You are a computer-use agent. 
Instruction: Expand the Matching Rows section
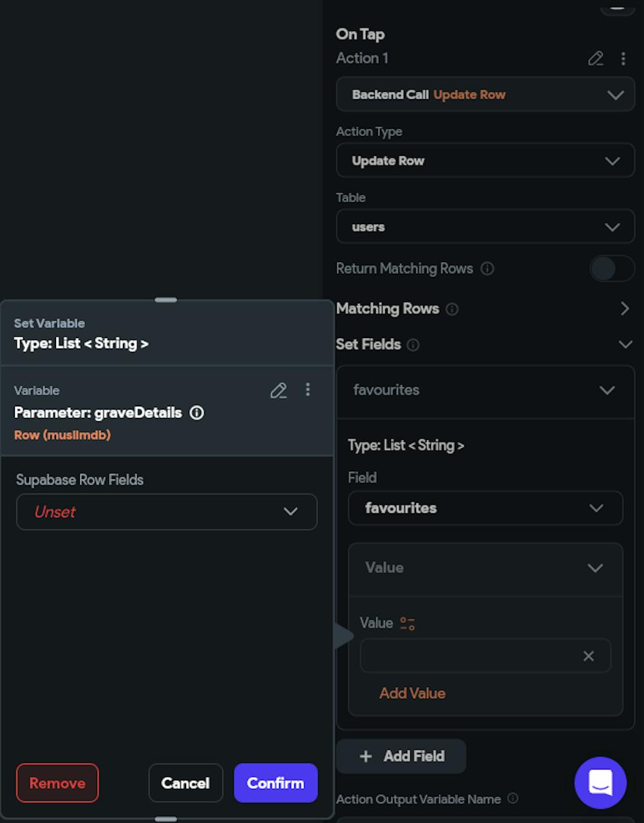click(624, 309)
